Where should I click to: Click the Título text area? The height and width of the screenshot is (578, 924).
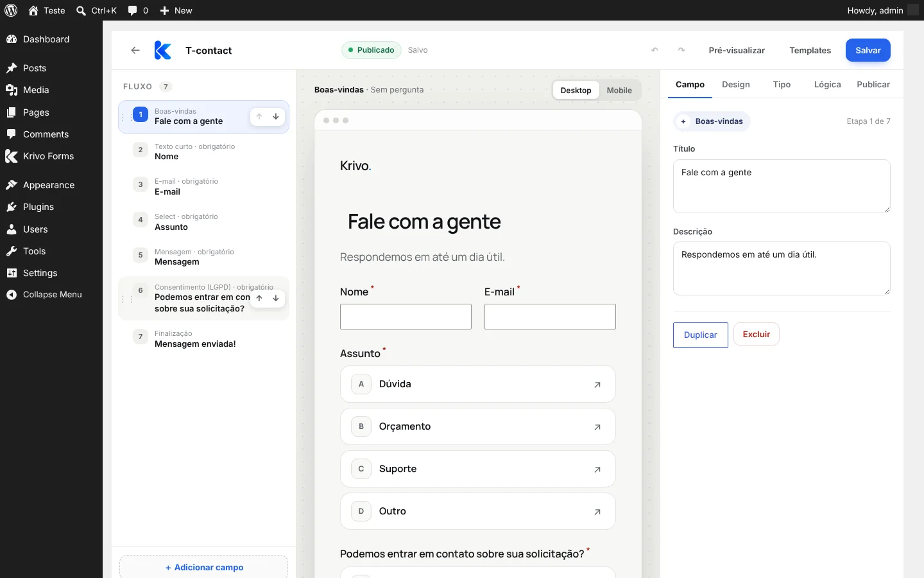coord(782,186)
